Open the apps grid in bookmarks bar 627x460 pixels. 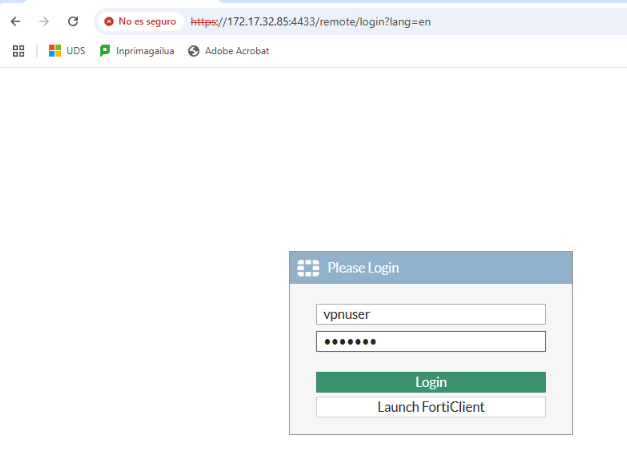pyautogui.click(x=18, y=51)
